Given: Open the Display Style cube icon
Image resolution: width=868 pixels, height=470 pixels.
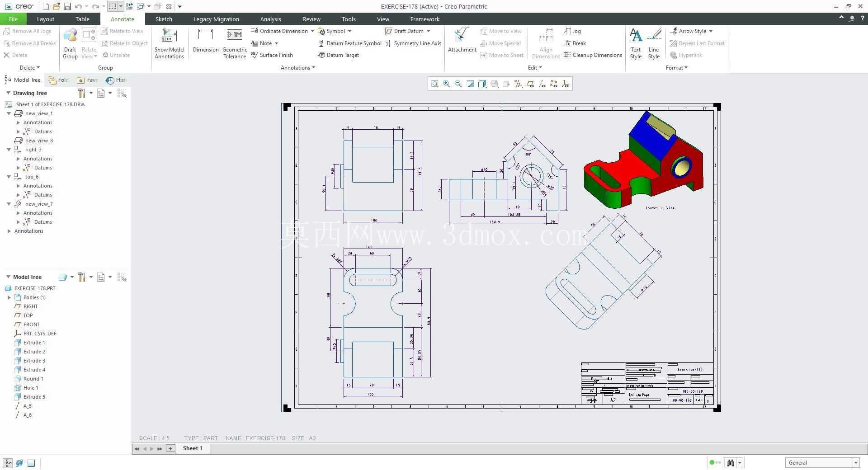Looking at the screenshot, I should pyautogui.click(x=482, y=84).
